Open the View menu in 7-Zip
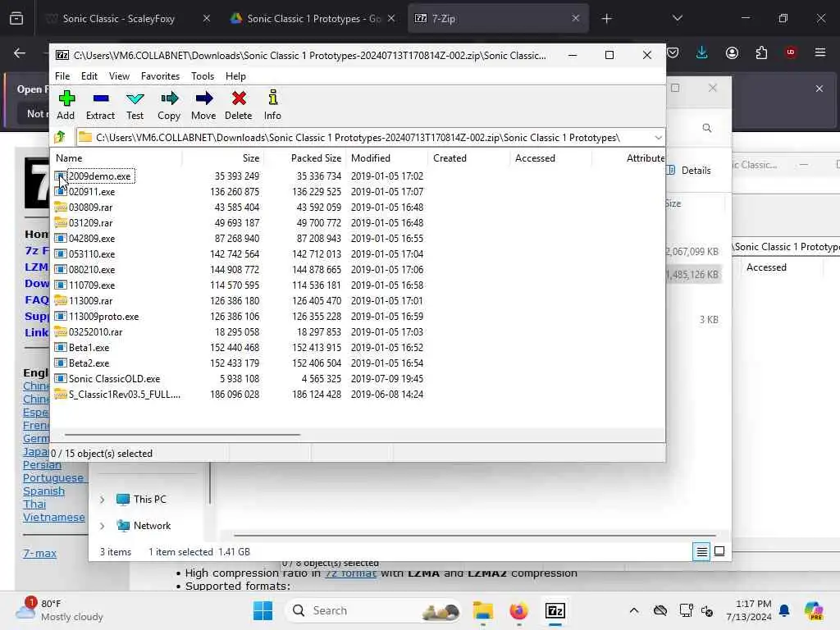The height and width of the screenshot is (630, 840). pyautogui.click(x=119, y=76)
